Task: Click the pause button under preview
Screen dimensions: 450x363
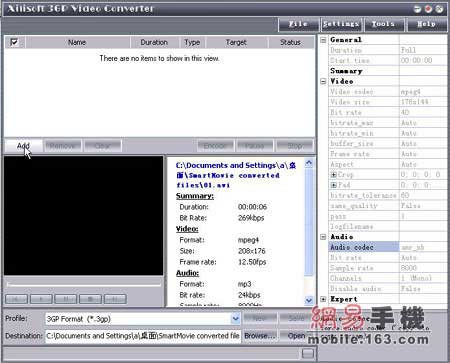Action: [x=66, y=299]
